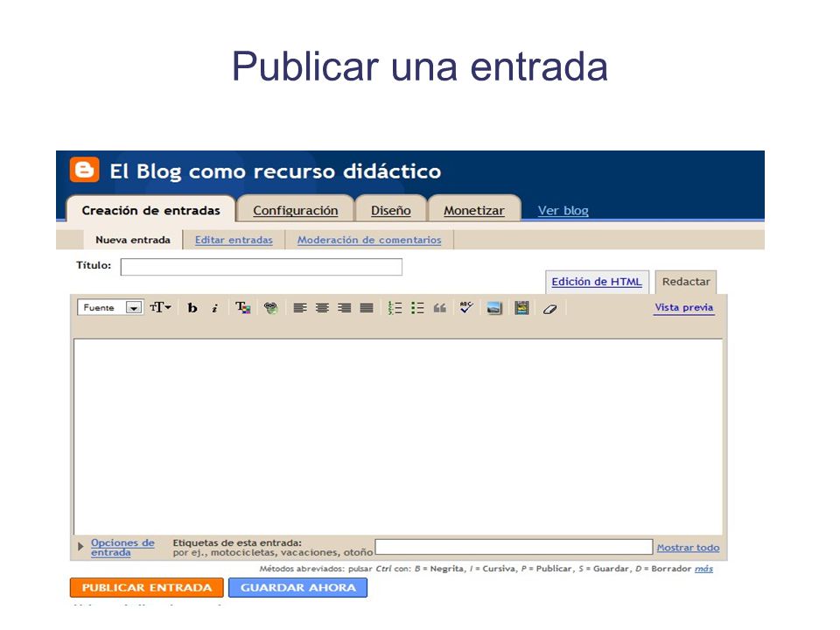
Task: Click the Vista previa link
Action: point(684,307)
